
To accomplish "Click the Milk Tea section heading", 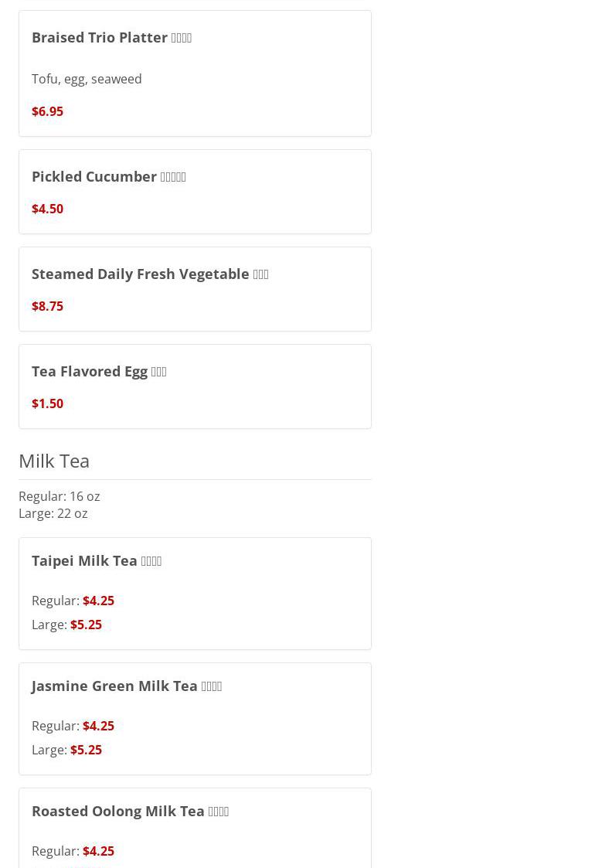I will click(54, 461).
